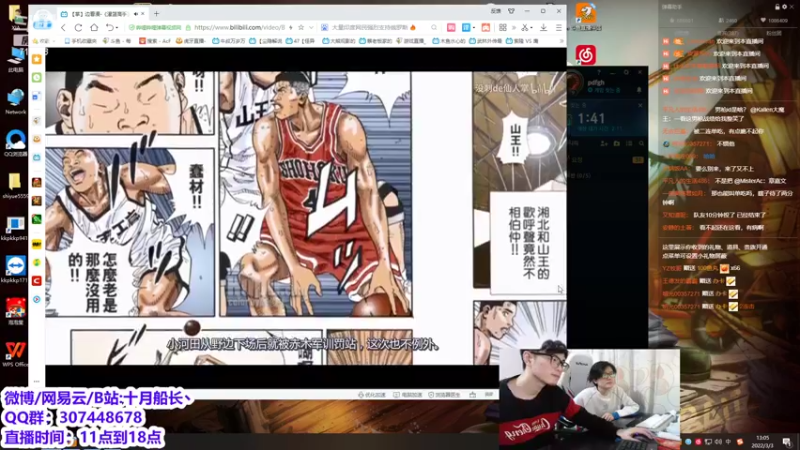Viewport: 800px width, 450px height.
Task: Open danmaku assistant settings gear
Action: [785, 7]
